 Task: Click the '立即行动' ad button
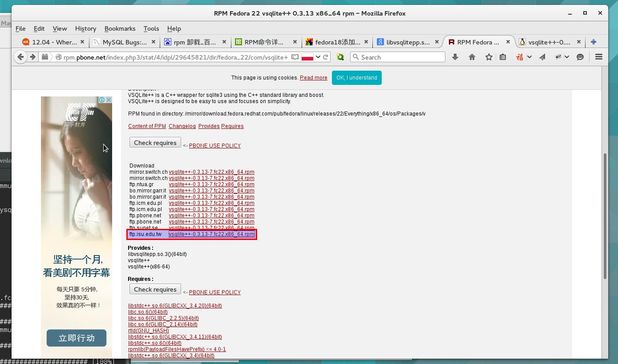(x=77, y=338)
